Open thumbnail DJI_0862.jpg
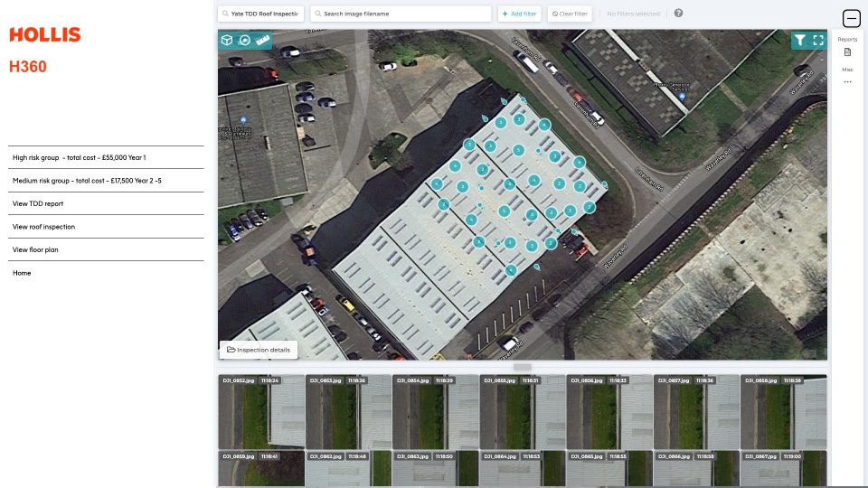The height and width of the screenshot is (488, 868). tap(348, 469)
